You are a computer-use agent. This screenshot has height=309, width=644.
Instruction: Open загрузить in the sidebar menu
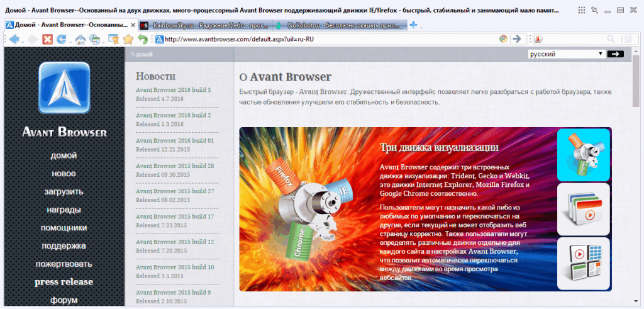click(64, 192)
